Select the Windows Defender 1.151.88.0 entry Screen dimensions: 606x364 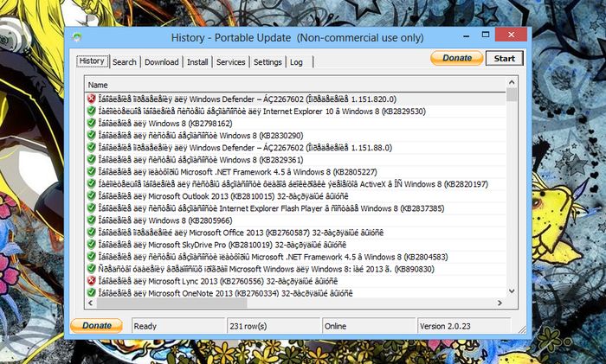coord(245,148)
